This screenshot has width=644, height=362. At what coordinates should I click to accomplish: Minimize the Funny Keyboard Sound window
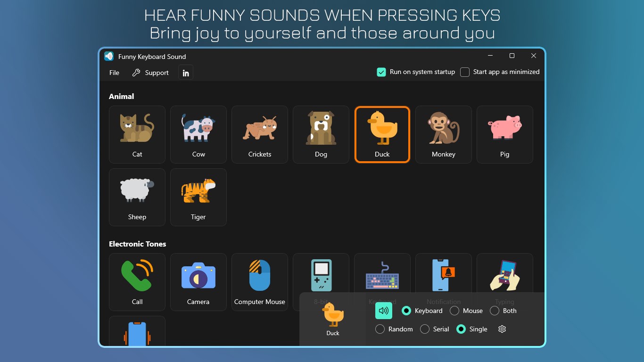[490, 56]
